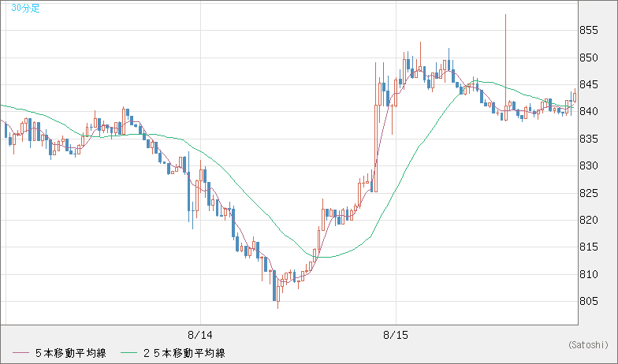The width and height of the screenshot is (618, 364).
Task: Click the 25本移動平均線 legend text
Action: click(x=184, y=353)
